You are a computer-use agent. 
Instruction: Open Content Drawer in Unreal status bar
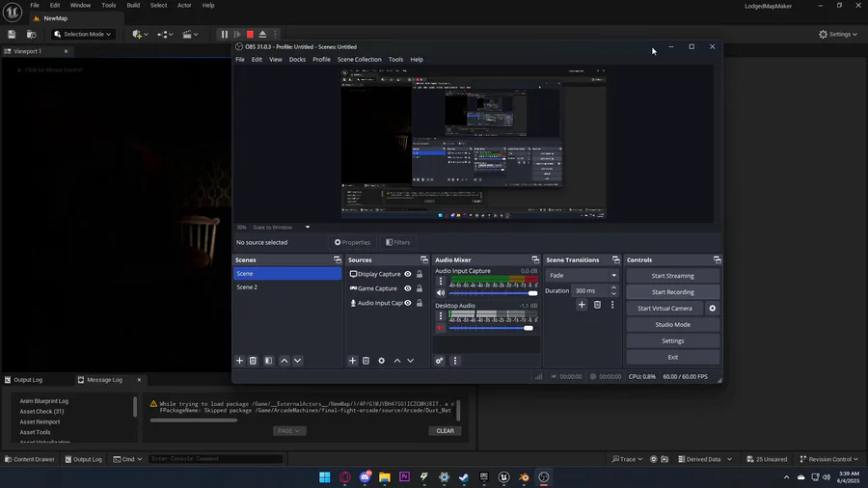coord(30,459)
